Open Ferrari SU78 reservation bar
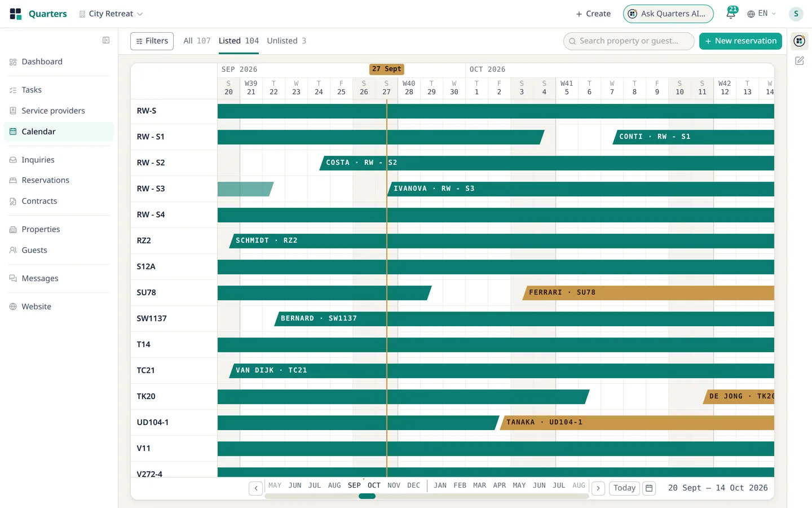This screenshot has width=812, height=508. click(648, 292)
